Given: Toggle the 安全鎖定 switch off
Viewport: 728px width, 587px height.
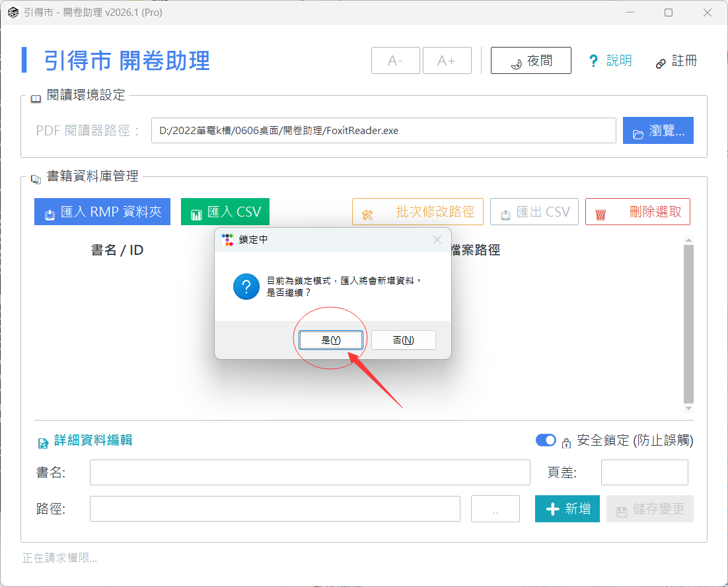Looking at the screenshot, I should click(x=546, y=440).
